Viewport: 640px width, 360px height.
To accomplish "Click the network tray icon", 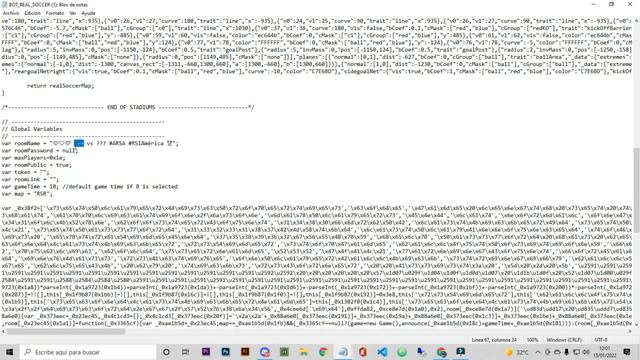I will pos(576,352).
